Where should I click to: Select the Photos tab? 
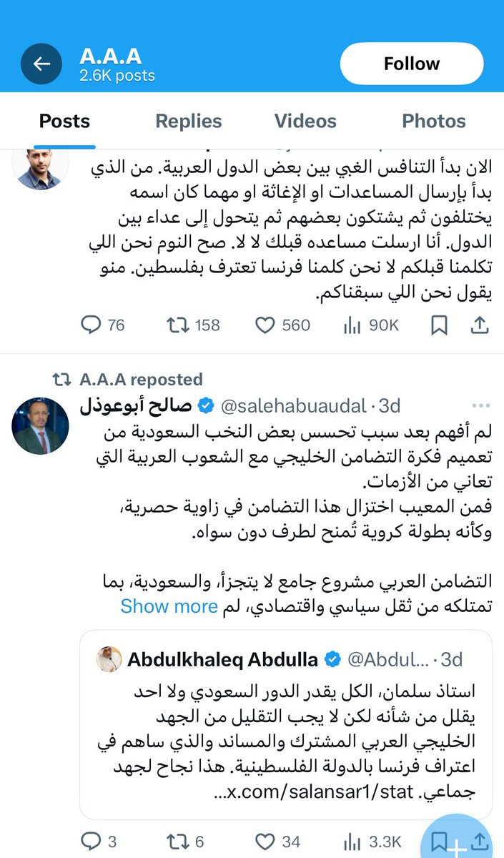coord(434,121)
